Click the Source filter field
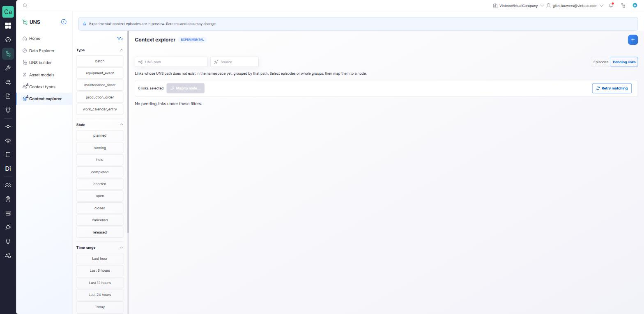 click(235, 62)
